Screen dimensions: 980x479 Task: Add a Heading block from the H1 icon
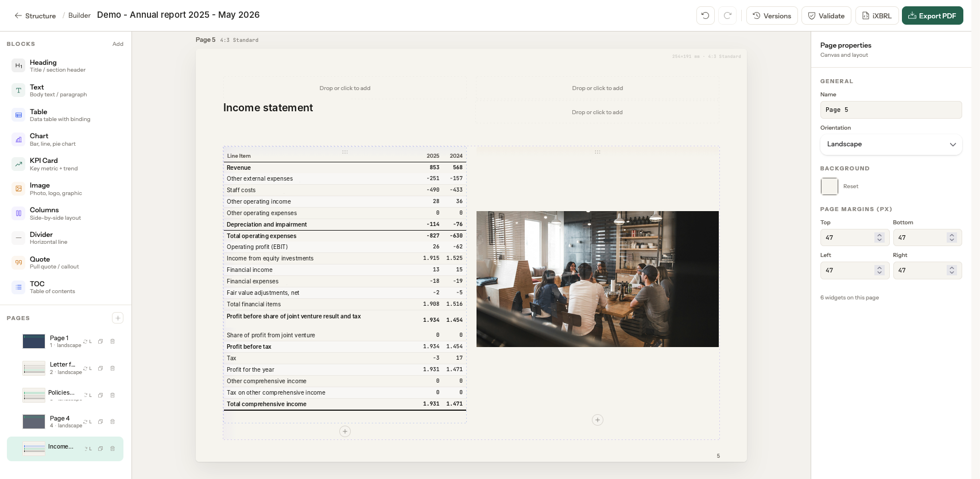click(18, 66)
